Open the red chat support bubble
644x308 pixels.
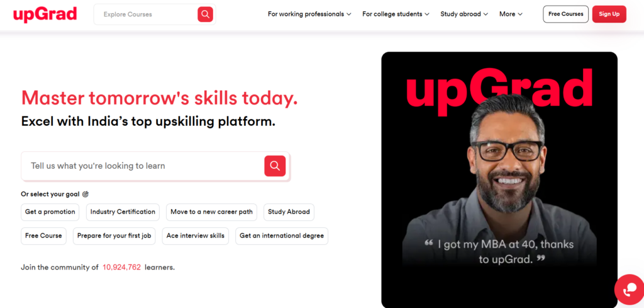pyautogui.click(x=630, y=290)
